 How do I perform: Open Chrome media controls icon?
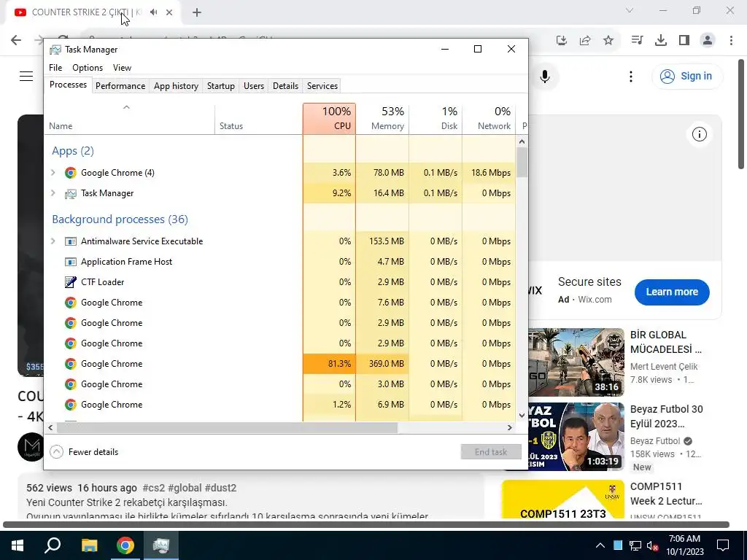coord(637,41)
